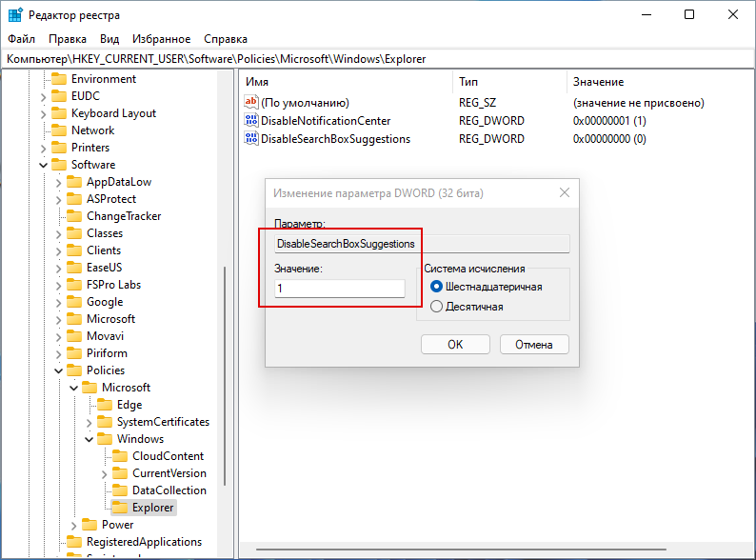Image resolution: width=756 pixels, height=560 pixels.
Task: Expand the EUDC key
Action: [x=44, y=97]
